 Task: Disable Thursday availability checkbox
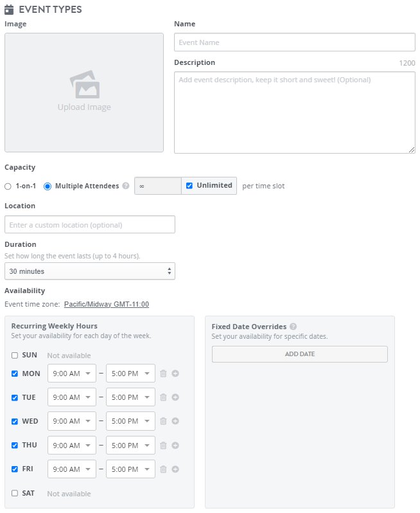15,446
